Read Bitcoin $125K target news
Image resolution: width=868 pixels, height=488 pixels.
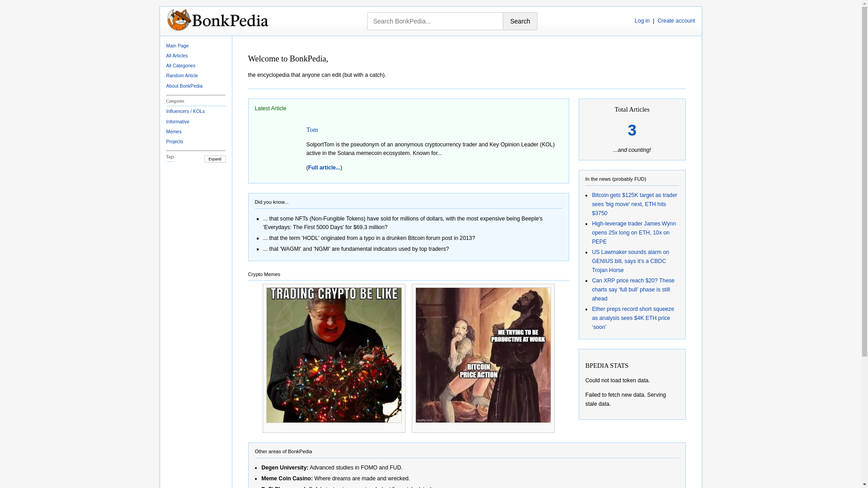pos(634,204)
